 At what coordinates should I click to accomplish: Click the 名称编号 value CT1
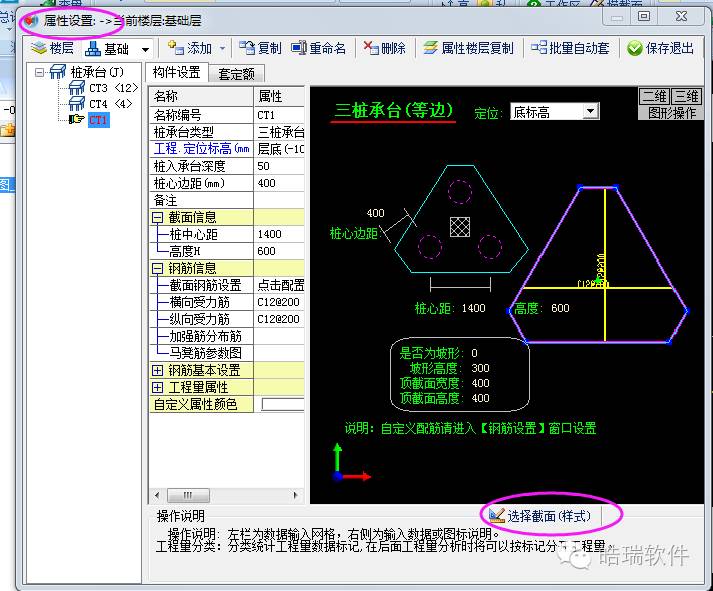click(279, 115)
